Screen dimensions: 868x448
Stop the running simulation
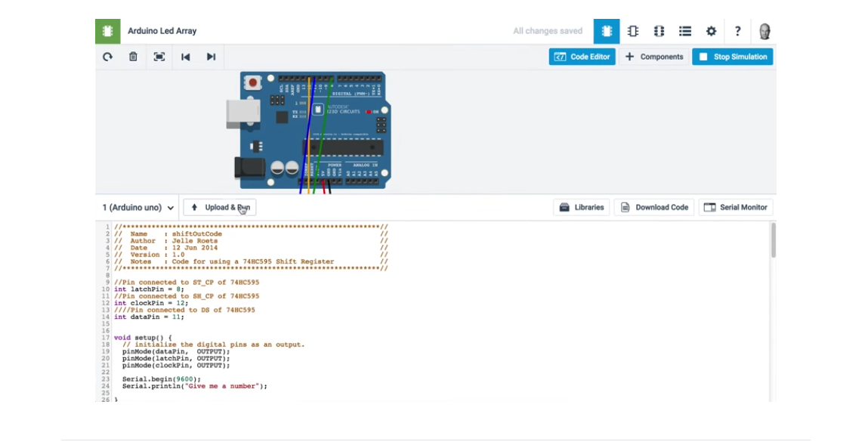click(732, 57)
